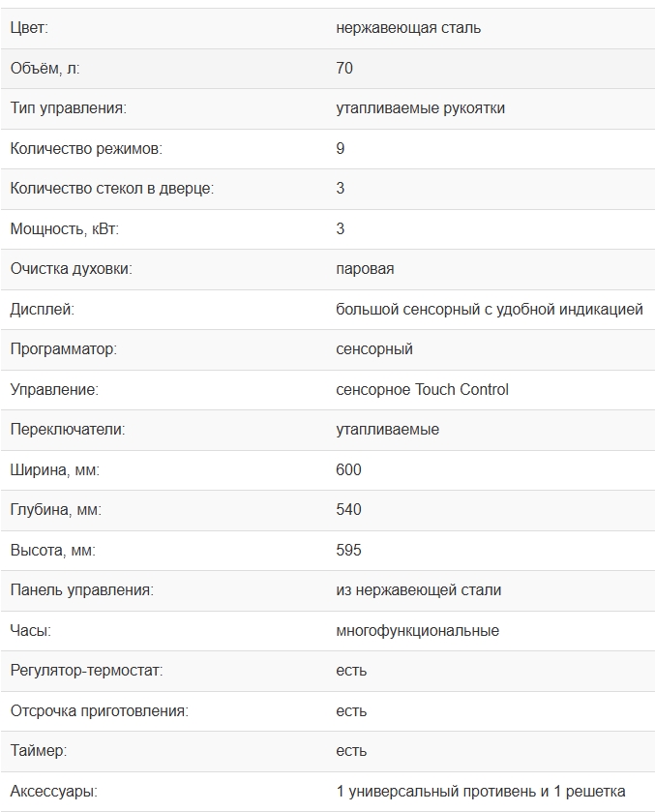The image size is (655, 812).
Task: Click the 'нержавеющая сталь' color value
Action: coord(408,28)
